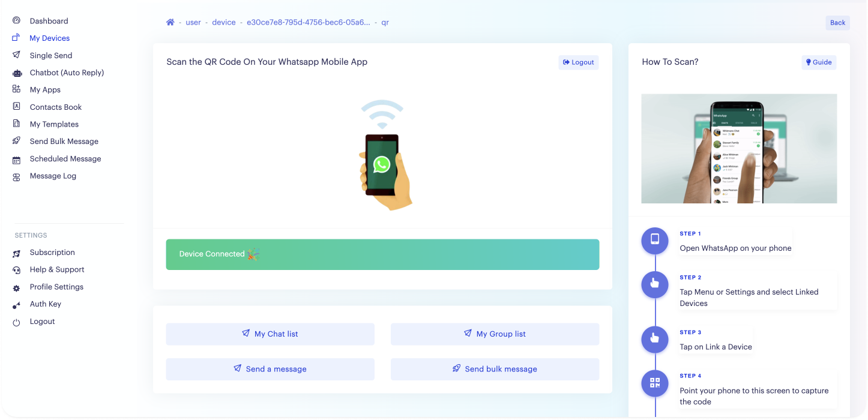Click the Single Send paper plane icon
This screenshot has width=868, height=420.
click(17, 55)
